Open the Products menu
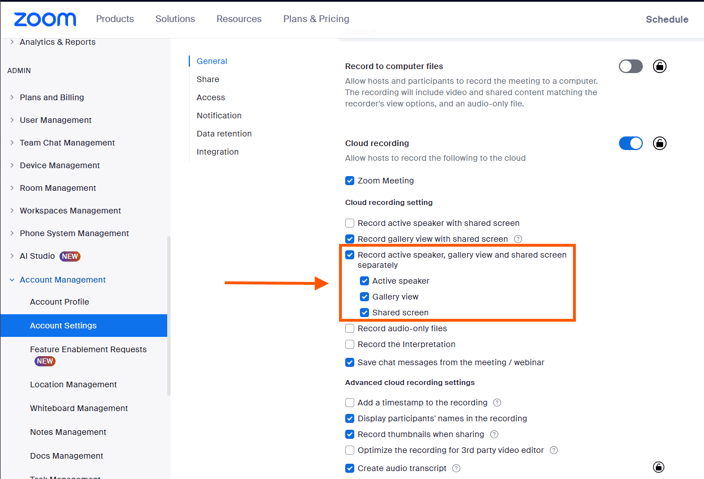 115,19
